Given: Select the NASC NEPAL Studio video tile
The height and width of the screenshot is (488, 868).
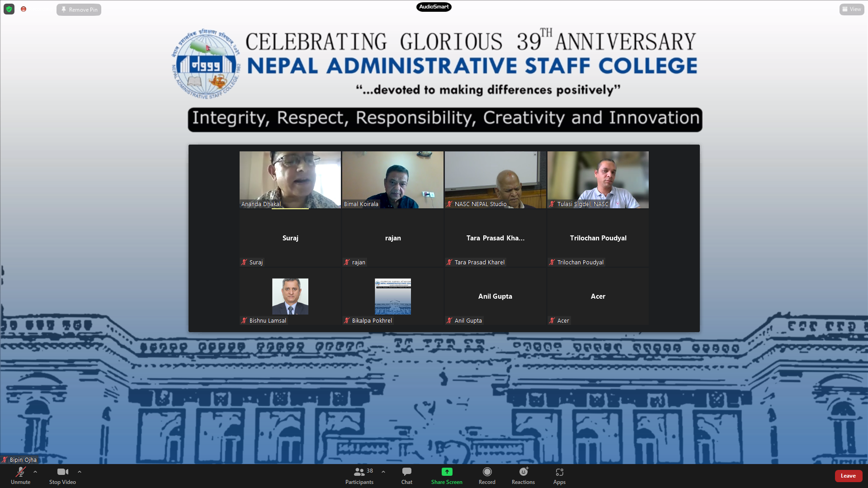Looking at the screenshot, I should pos(495,180).
